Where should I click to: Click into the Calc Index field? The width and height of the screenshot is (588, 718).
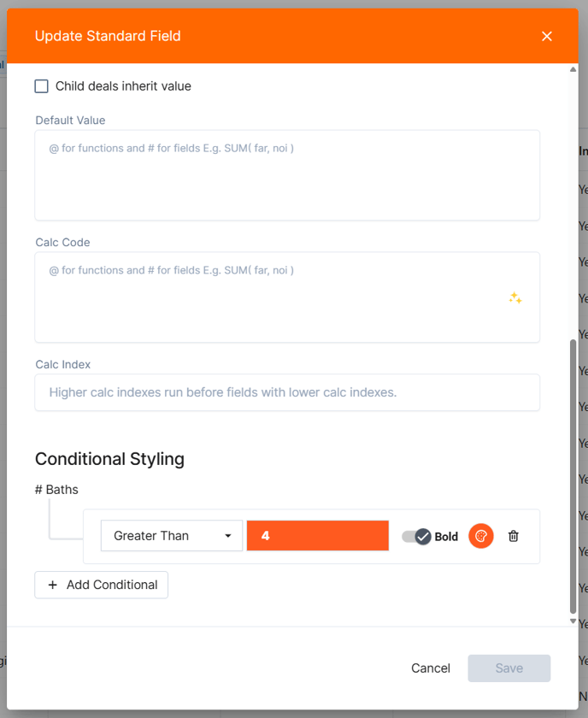pos(287,392)
